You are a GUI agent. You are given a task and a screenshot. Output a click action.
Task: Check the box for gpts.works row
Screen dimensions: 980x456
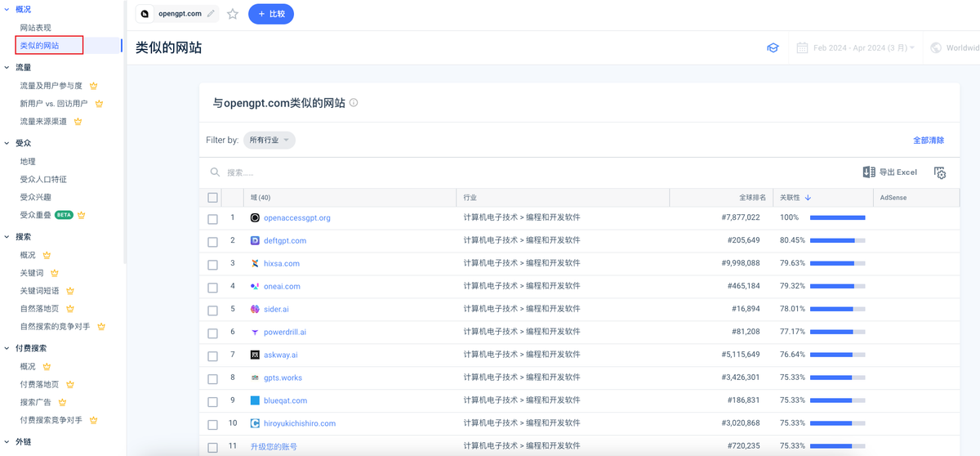tap(213, 379)
